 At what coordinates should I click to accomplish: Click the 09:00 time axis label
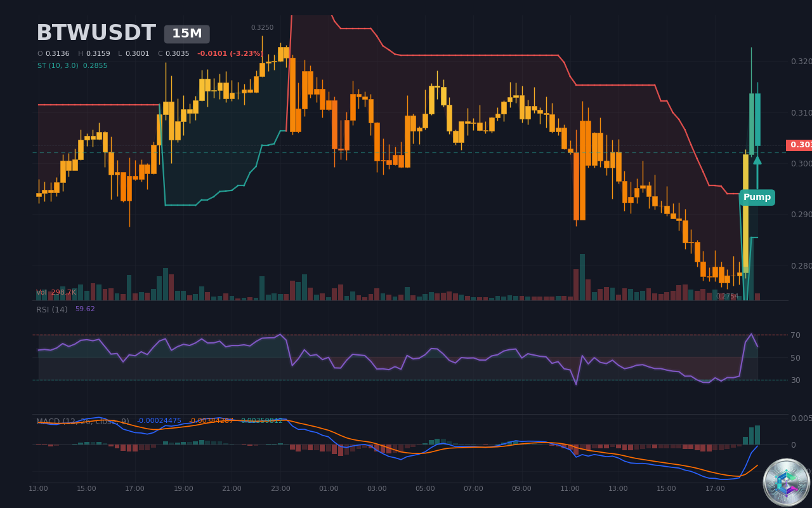click(x=521, y=489)
